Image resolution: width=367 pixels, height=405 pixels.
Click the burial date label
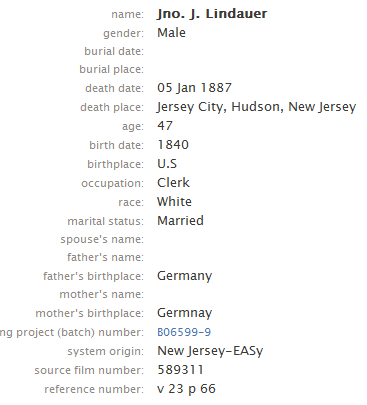coord(114,51)
